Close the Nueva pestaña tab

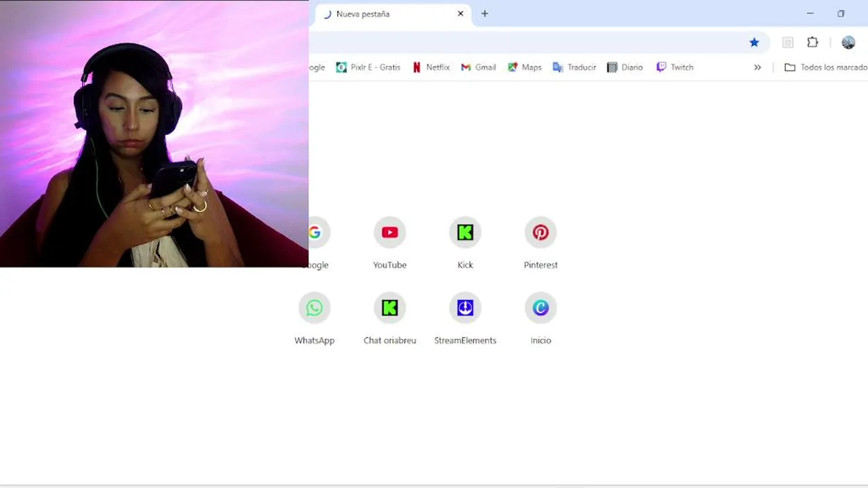pyautogui.click(x=460, y=14)
